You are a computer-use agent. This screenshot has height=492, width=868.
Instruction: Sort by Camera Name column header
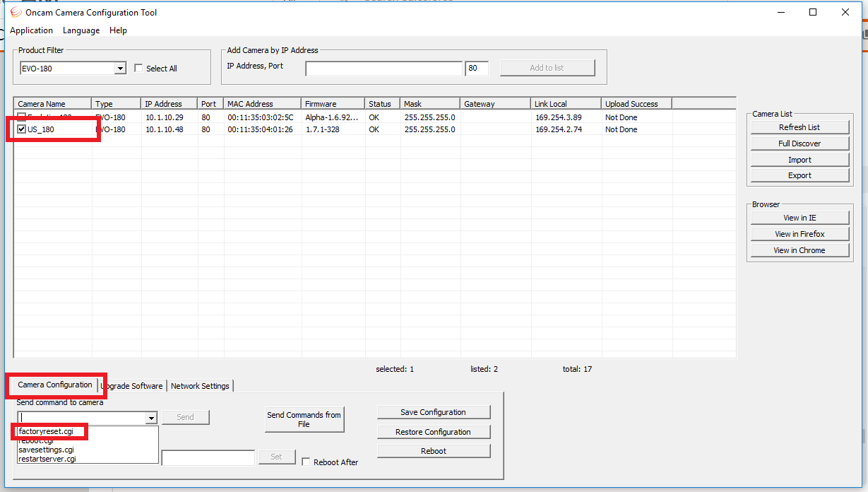[53, 104]
